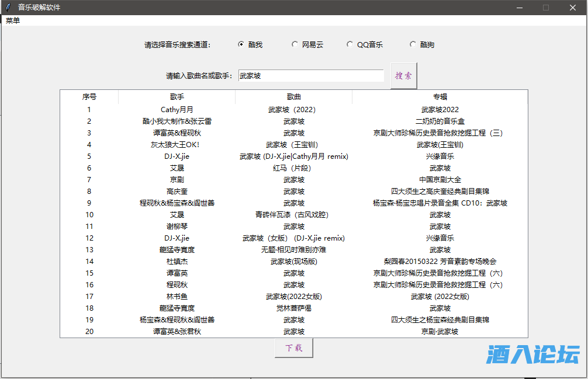Image resolution: width=588 pixels, height=379 pixels.
Task: Select the 酷我 radio button
Action: tap(241, 44)
